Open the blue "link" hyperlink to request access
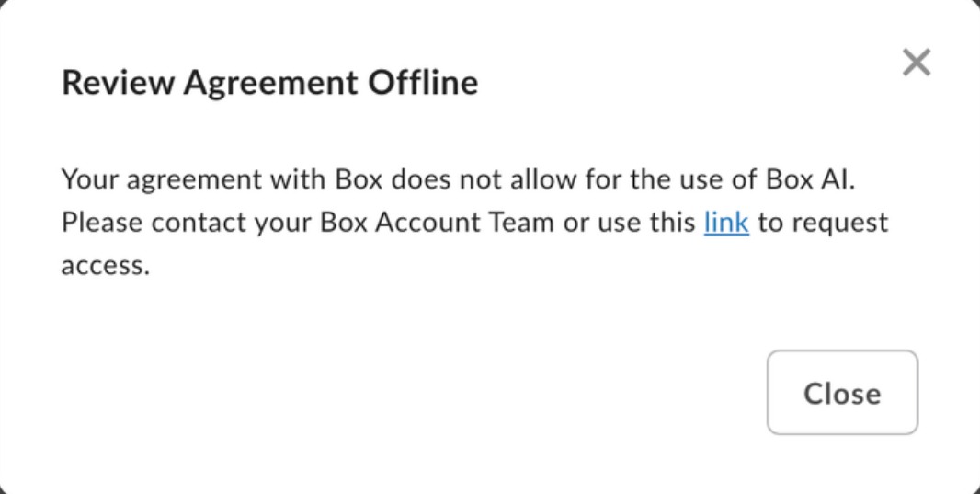 pos(726,223)
